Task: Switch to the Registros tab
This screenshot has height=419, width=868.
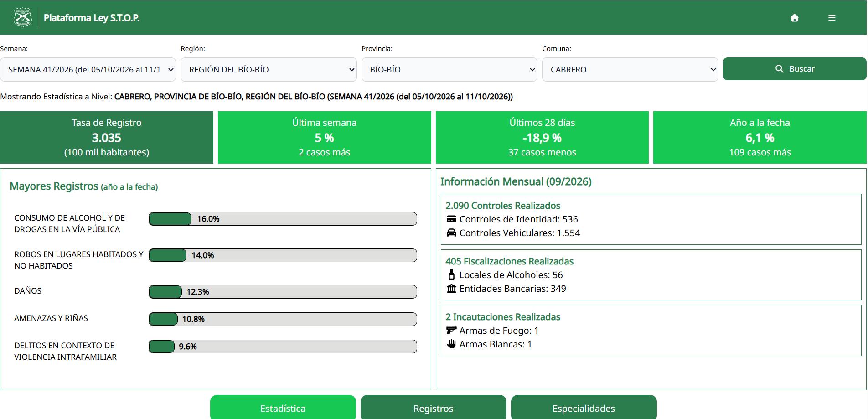Action: click(433, 407)
